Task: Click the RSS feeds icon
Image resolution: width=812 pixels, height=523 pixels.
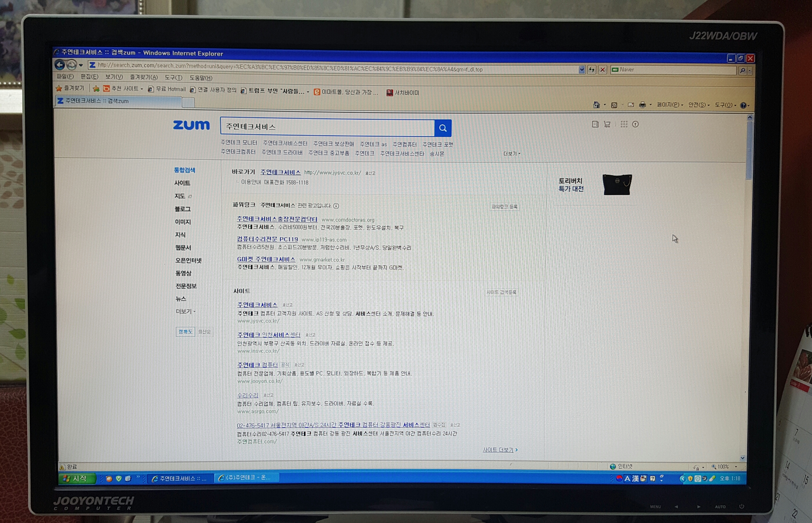Action: (614, 105)
